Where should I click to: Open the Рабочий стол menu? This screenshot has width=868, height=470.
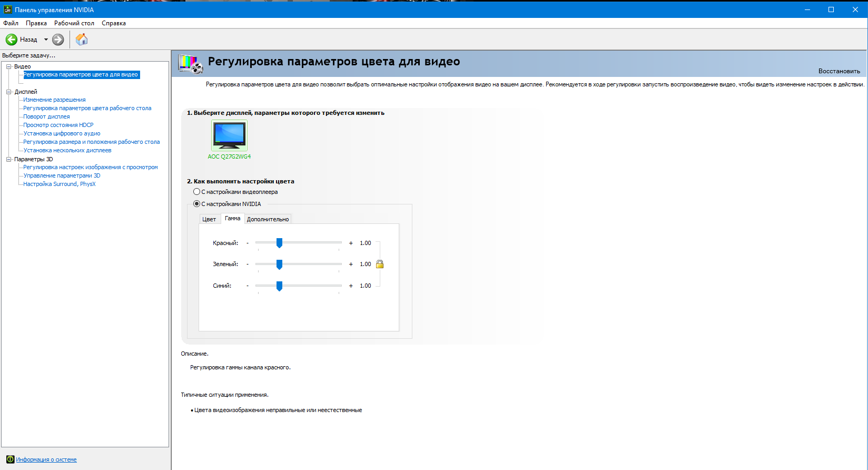pos(74,23)
